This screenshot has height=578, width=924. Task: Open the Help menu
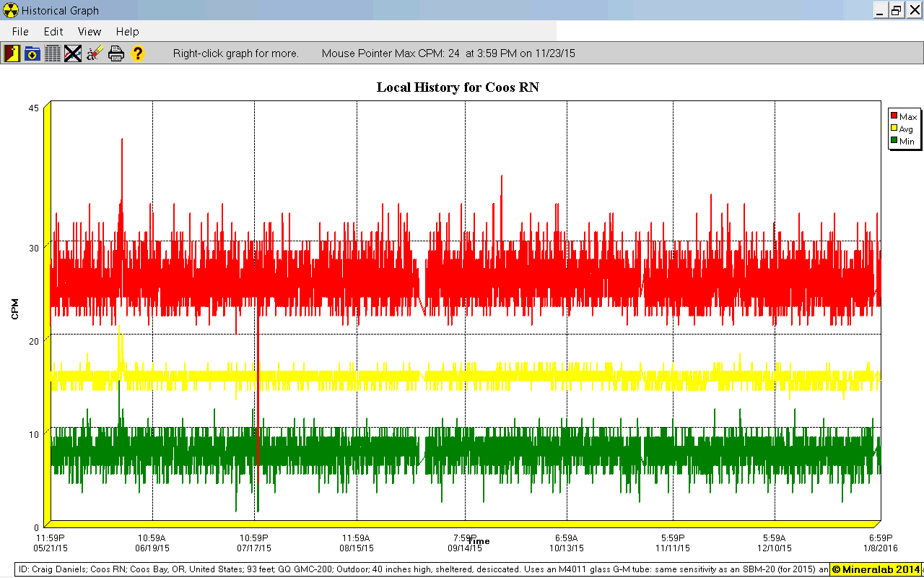click(x=127, y=32)
